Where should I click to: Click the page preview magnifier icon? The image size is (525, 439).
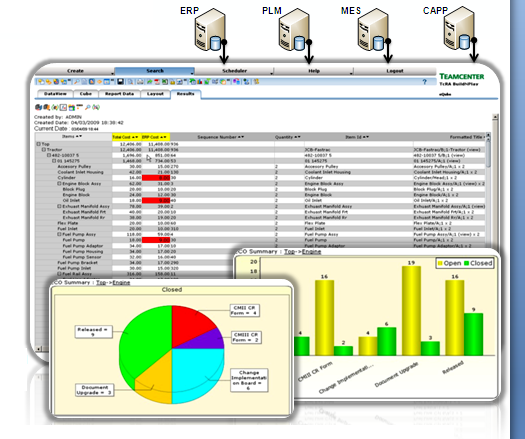click(130, 82)
